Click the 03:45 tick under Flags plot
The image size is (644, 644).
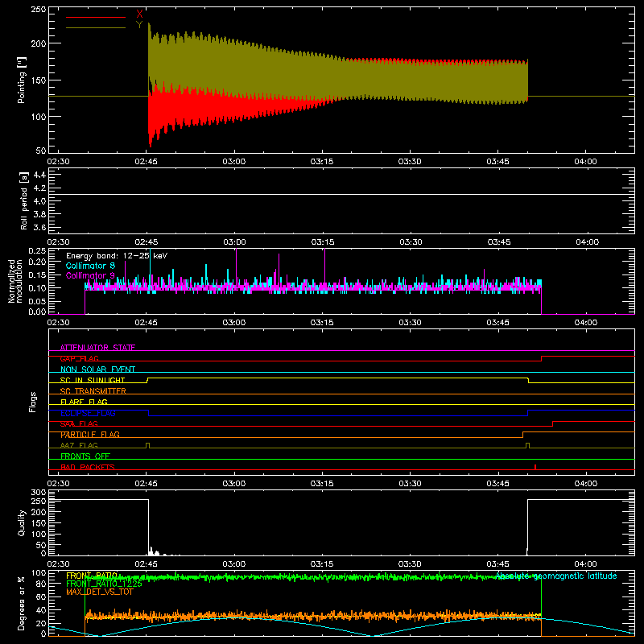(x=497, y=484)
